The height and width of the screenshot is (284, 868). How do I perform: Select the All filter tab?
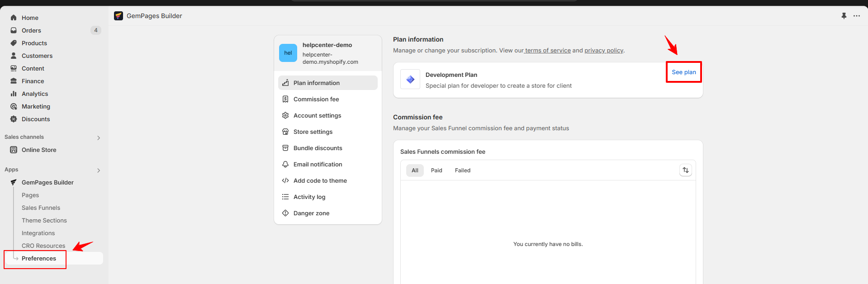click(x=415, y=170)
